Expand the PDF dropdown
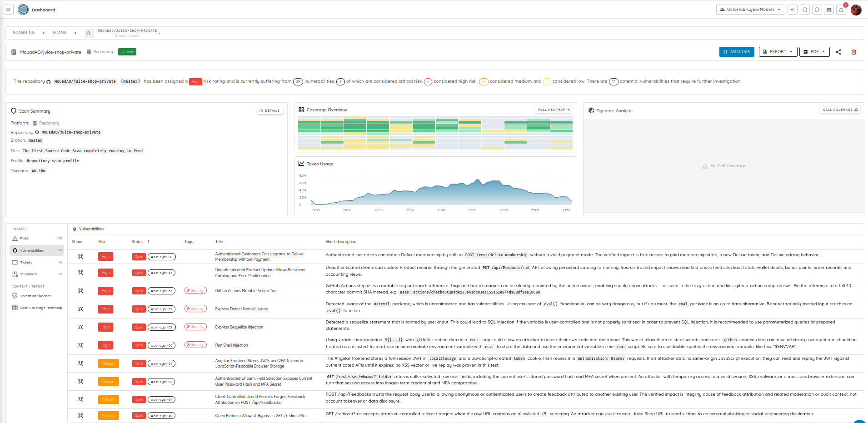 [814, 52]
